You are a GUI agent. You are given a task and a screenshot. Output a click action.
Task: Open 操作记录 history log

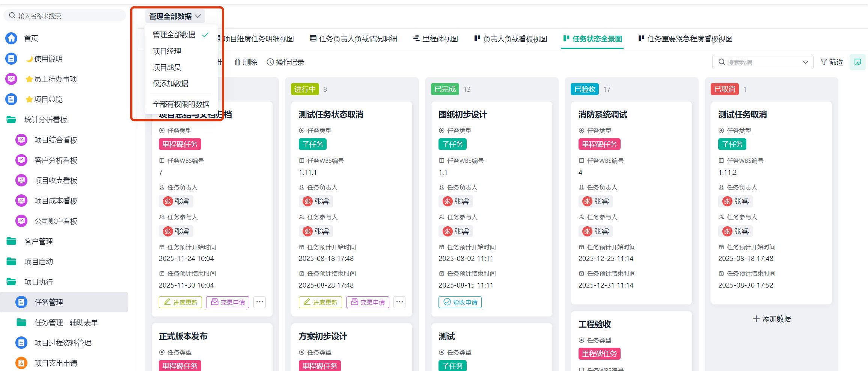click(x=285, y=62)
